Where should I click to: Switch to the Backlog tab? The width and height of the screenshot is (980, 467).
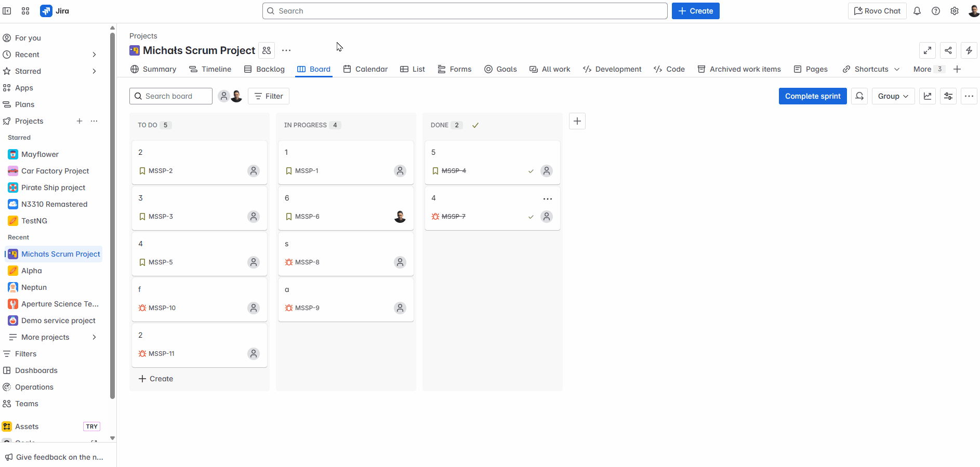pyautogui.click(x=264, y=69)
